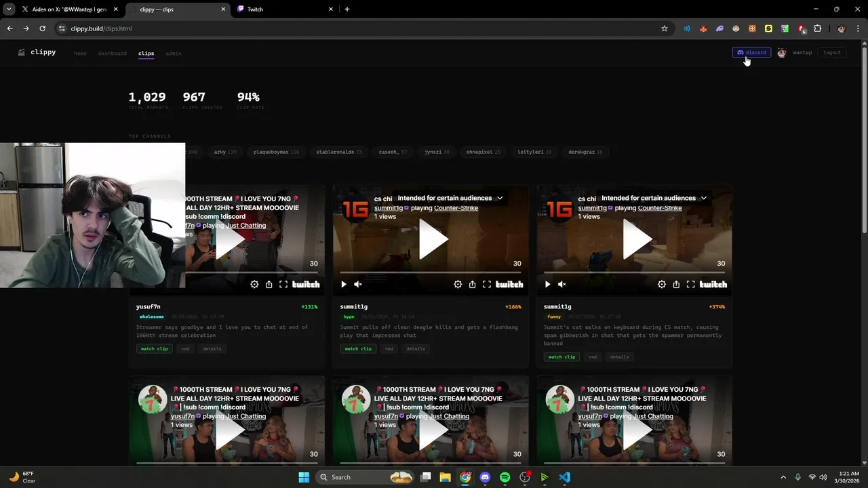Click Twitch logo on summit1g hype clip player
Image resolution: width=868 pixels, height=488 pixels.
(x=509, y=285)
